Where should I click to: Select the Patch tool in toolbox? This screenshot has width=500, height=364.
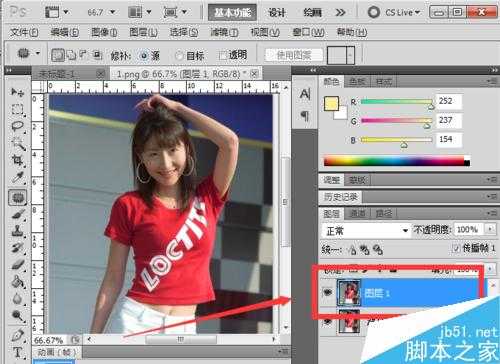tap(17, 197)
